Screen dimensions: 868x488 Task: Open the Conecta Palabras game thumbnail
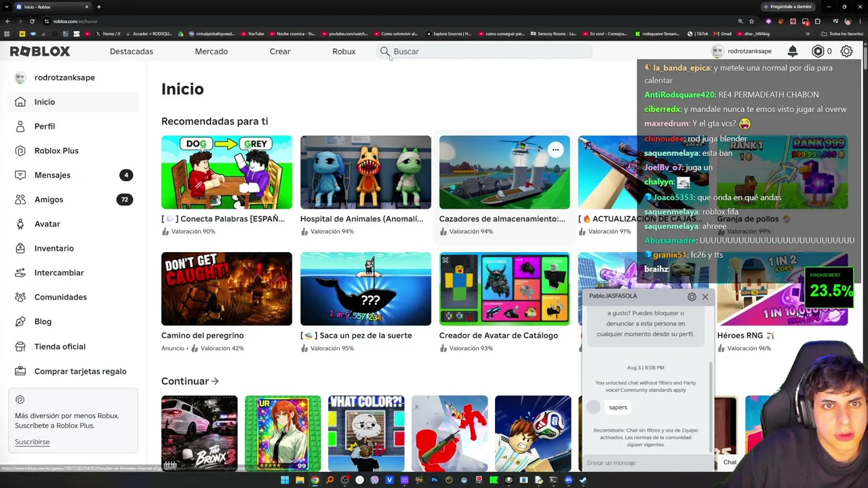pos(226,172)
